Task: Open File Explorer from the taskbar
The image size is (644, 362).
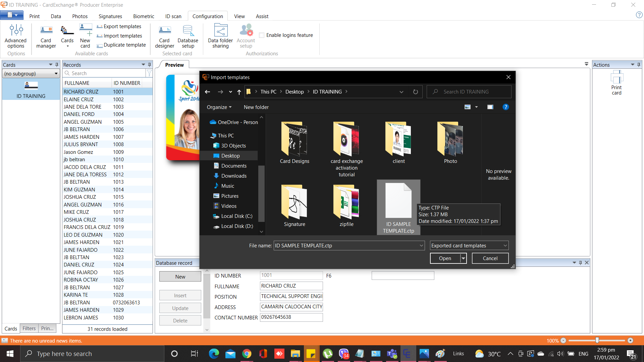Action: point(295,354)
